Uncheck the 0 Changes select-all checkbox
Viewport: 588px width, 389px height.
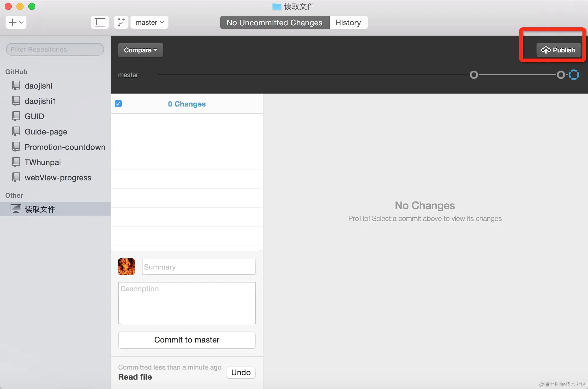118,104
